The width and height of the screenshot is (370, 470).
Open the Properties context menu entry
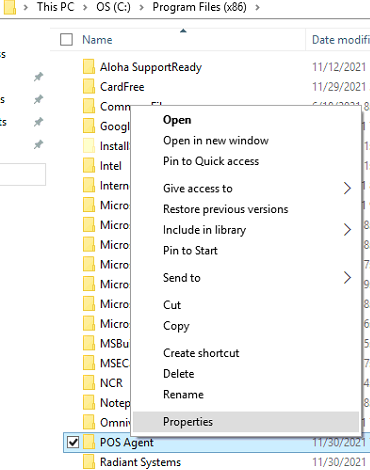tap(246, 422)
